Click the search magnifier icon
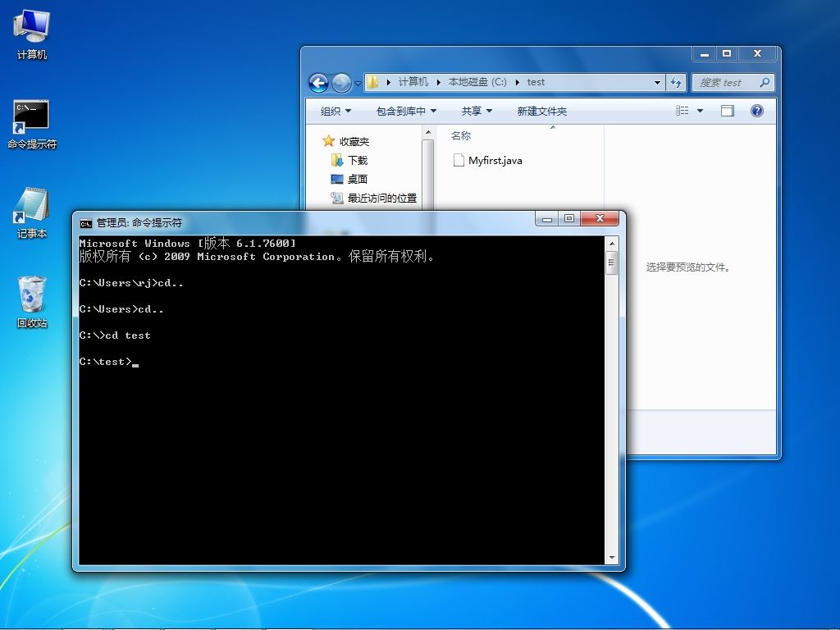 click(x=765, y=83)
